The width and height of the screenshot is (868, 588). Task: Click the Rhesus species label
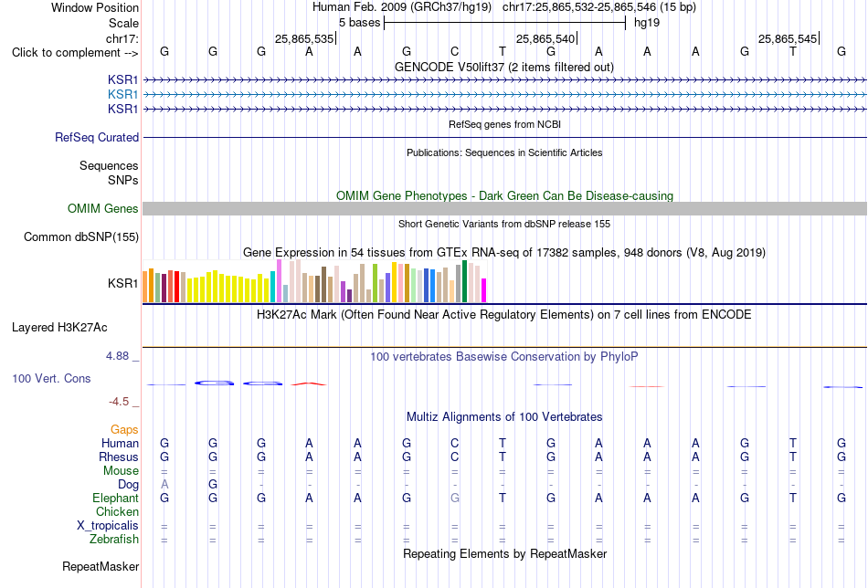(x=119, y=457)
